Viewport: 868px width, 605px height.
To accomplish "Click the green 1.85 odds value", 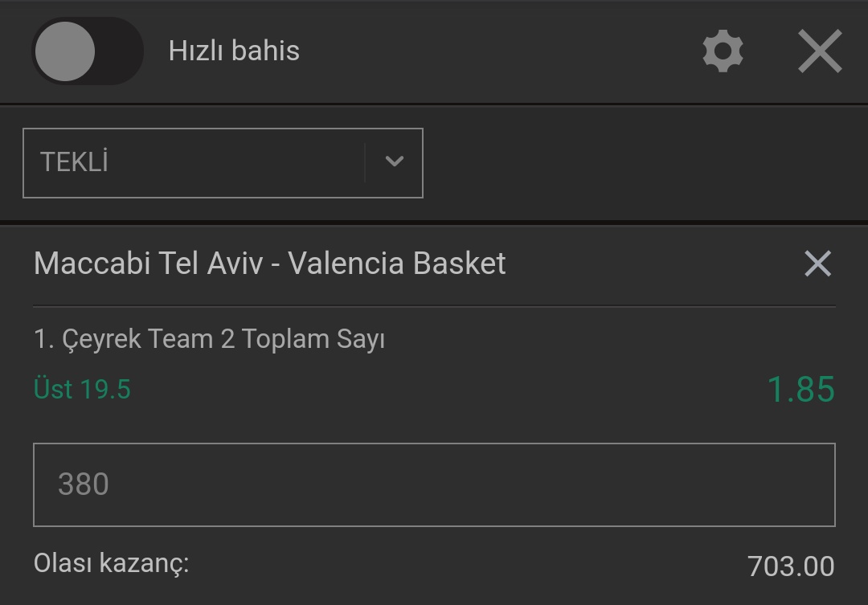I will click(x=801, y=389).
